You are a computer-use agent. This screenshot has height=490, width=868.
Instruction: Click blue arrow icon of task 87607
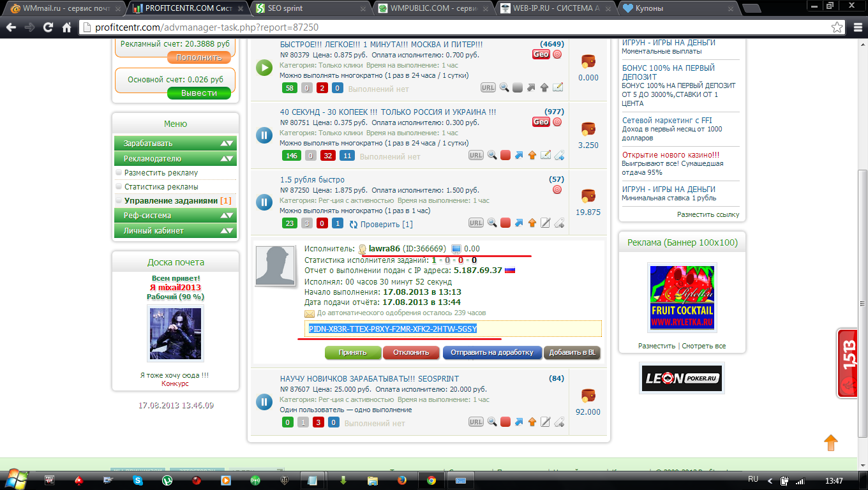point(519,422)
